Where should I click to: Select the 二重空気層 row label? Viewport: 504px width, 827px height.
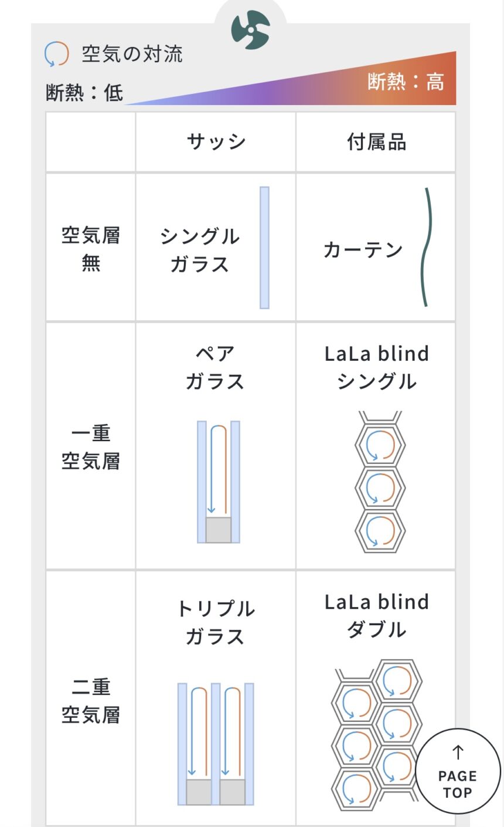(91, 700)
